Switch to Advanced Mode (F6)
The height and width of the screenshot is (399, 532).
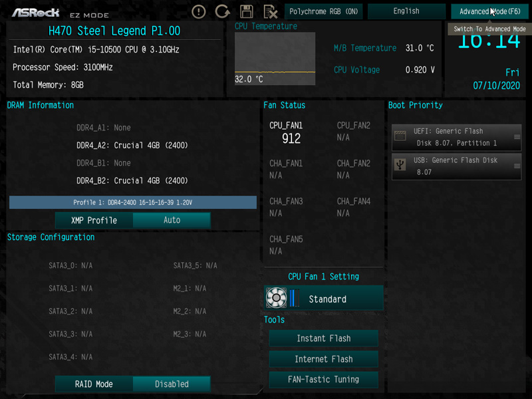(x=489, y=11)
